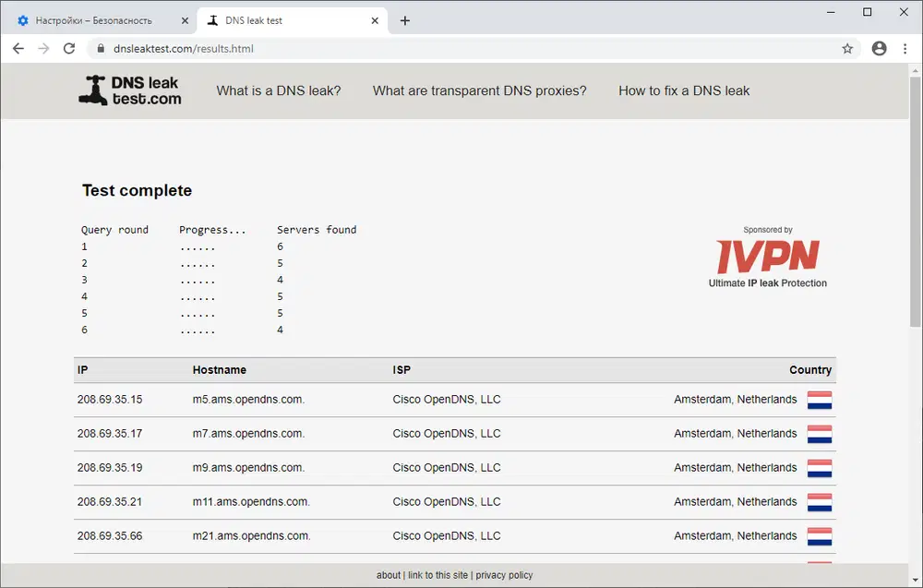
Task: Select IP address 208.69.35.66
Action: (x=110, y=535)
